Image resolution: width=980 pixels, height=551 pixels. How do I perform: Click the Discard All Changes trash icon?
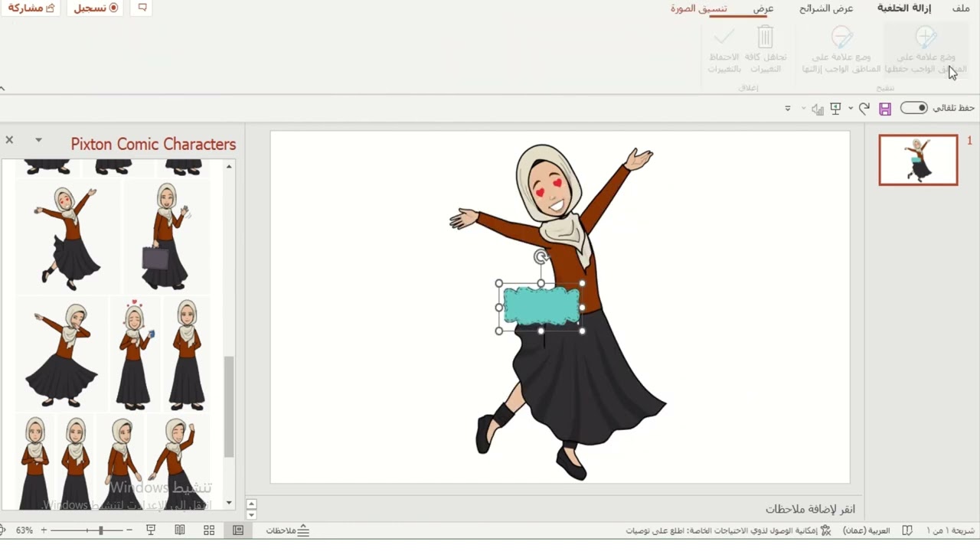pyautogui.click(x=765, y=37)
